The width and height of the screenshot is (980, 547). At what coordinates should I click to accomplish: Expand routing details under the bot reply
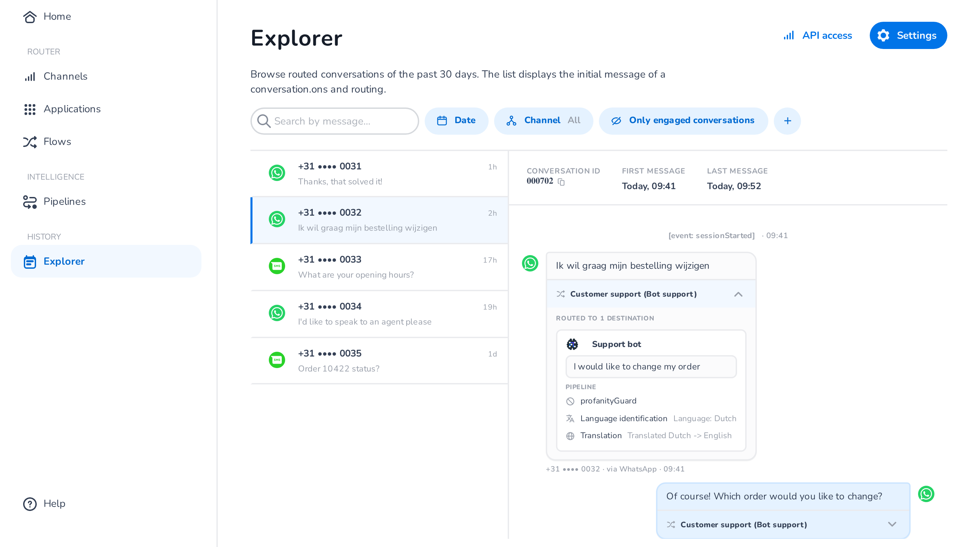(x=892, y=525)
